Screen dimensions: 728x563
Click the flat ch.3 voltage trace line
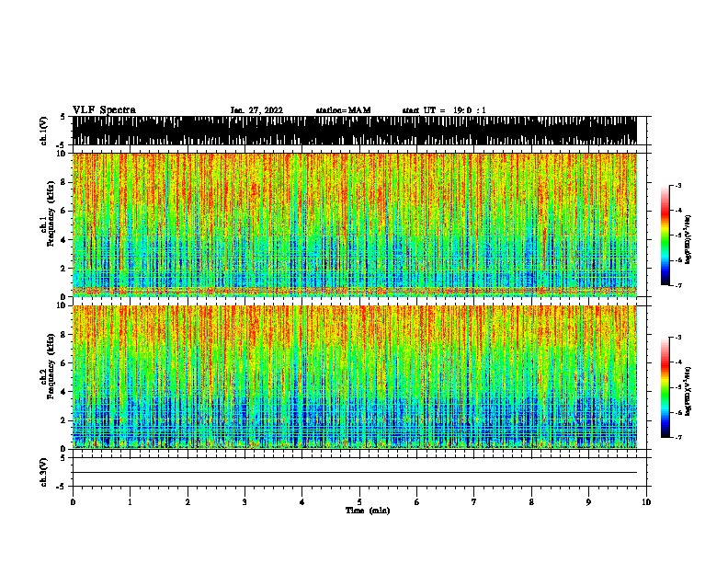pos(355,473)
